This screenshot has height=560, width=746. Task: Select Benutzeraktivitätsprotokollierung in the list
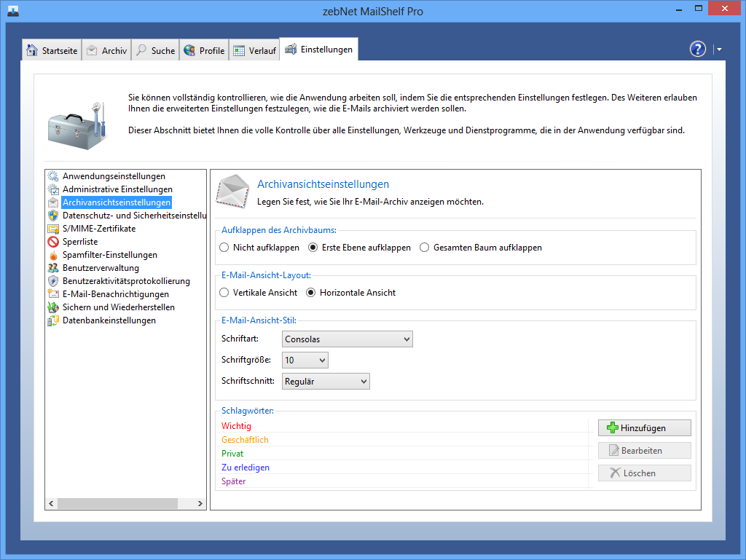[126, 281]
